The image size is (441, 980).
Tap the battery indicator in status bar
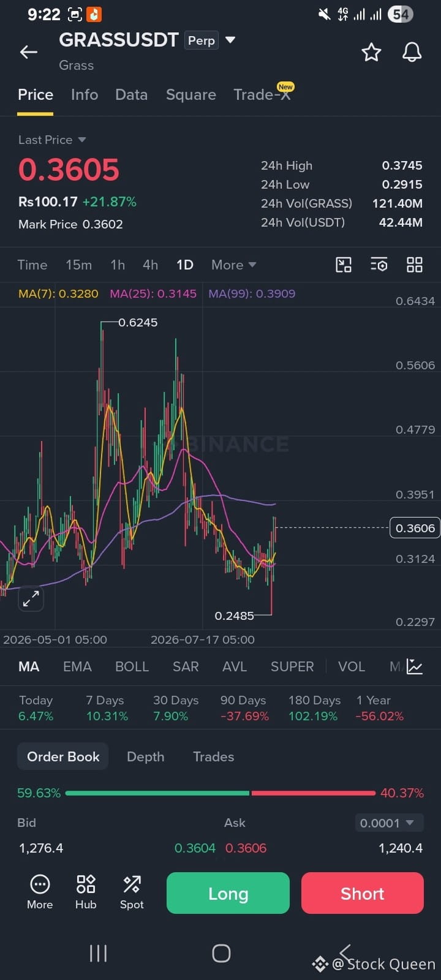(x=401, y=14)
